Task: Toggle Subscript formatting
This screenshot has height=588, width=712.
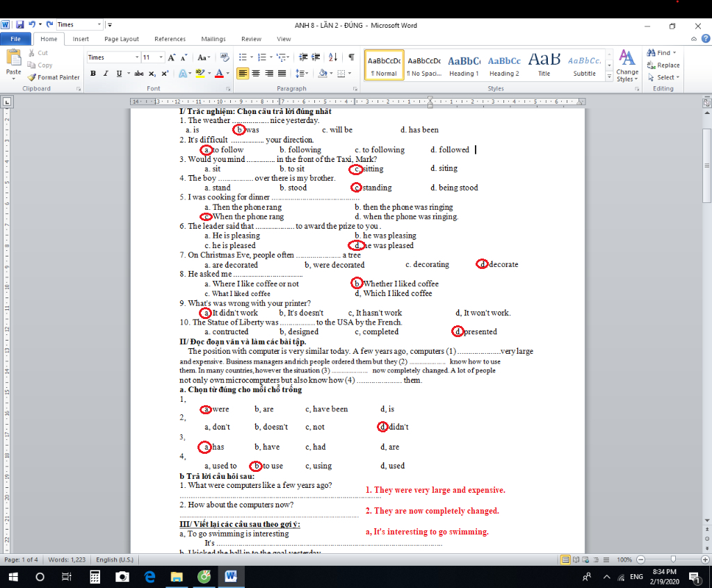Action: [x=152, y=74]
